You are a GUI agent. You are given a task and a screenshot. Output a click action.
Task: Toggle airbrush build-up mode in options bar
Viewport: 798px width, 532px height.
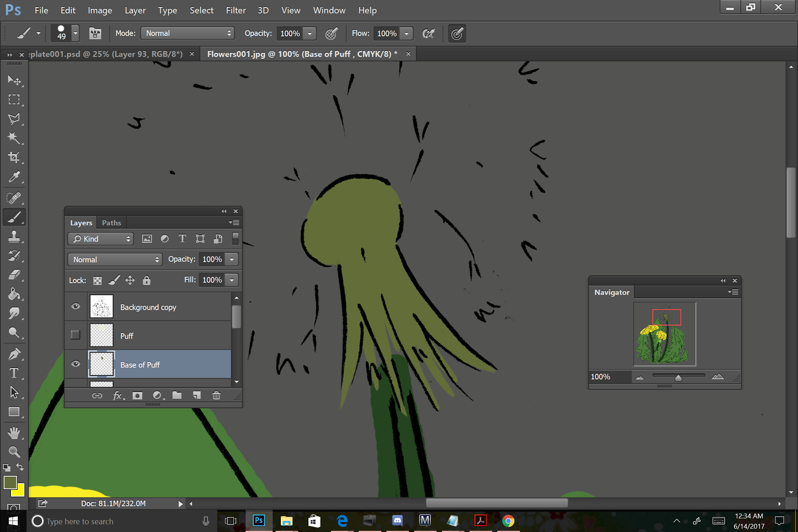point(428,33)
